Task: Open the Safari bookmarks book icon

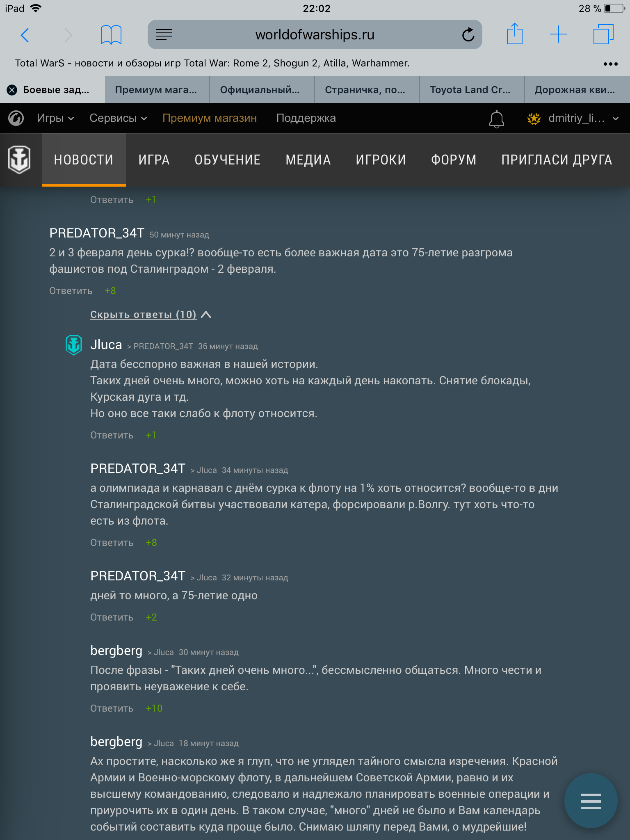Action: [111, 35]
